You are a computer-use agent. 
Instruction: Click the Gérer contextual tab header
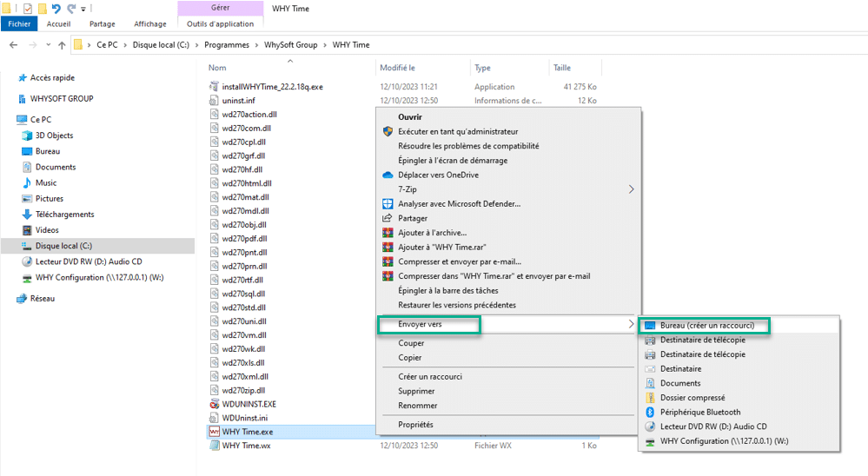tap(221, 8)
